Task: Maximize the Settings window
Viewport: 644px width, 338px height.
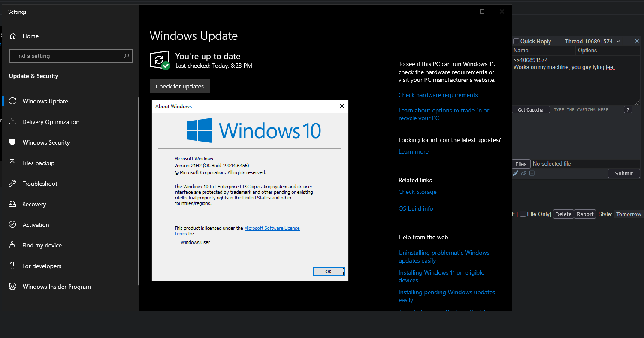Action: (x=482, y=12)
